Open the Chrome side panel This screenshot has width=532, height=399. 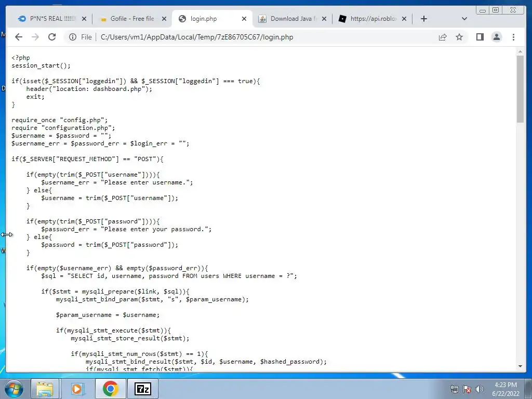[x=480, y=37]
